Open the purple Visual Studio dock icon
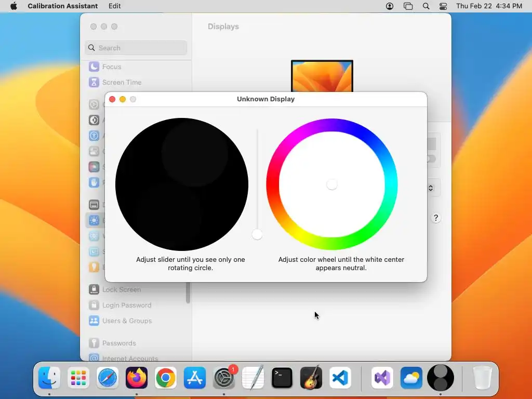The image size is (532, 399). 382,378
